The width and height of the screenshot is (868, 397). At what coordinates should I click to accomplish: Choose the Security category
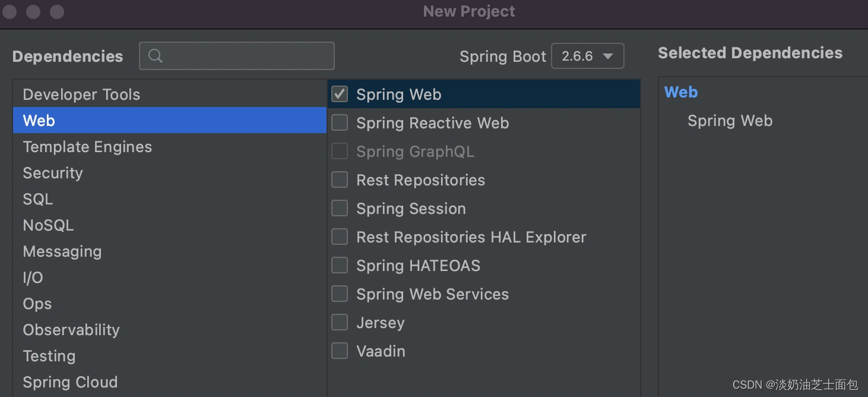[x=53, y=173]
